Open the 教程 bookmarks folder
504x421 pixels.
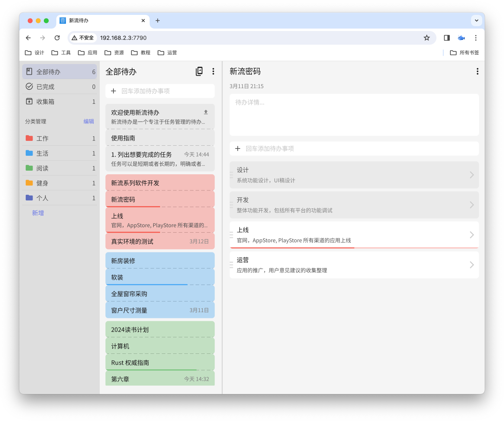[141, 53]
